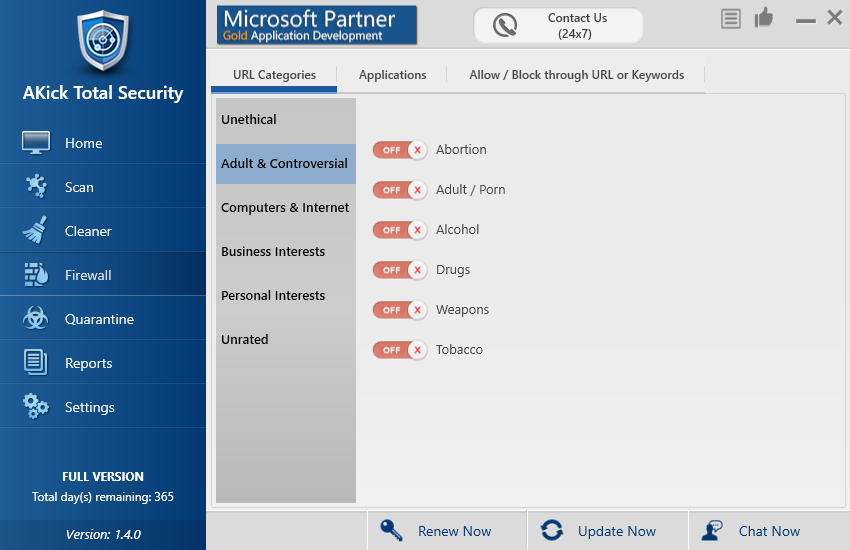This screenshot has height=550, width=850.
Task: Toggle the Adult / Porn switch
Action: [400, 190]
